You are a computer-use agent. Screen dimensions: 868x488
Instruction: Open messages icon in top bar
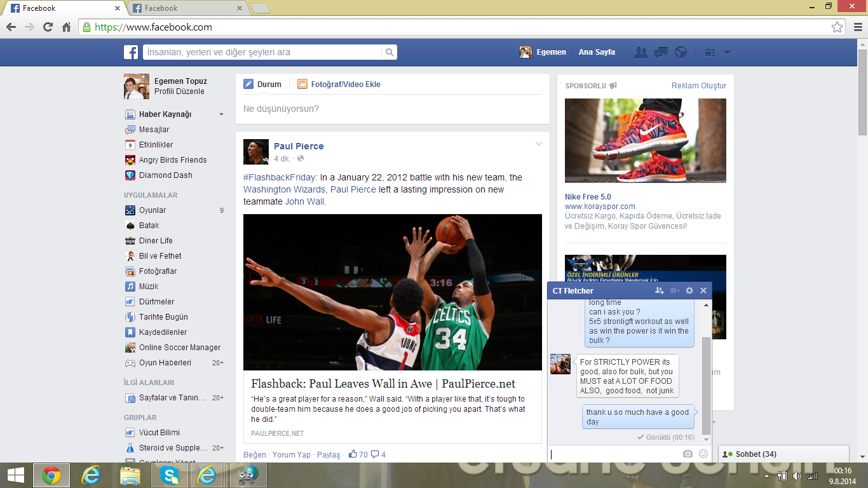[x=661, y=53]
